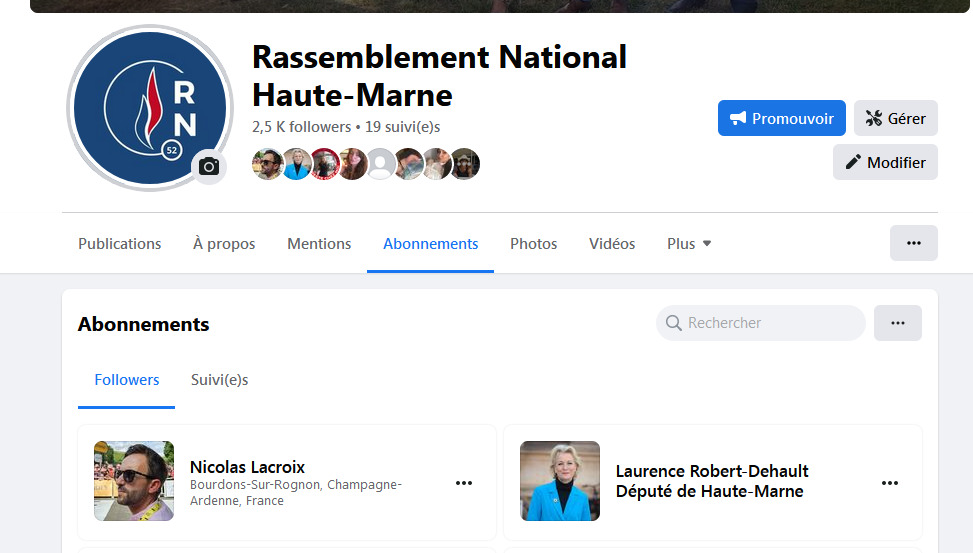The image size is (973, 553).
Task: Click the last follower avatar in row
Action: [465, 164]
